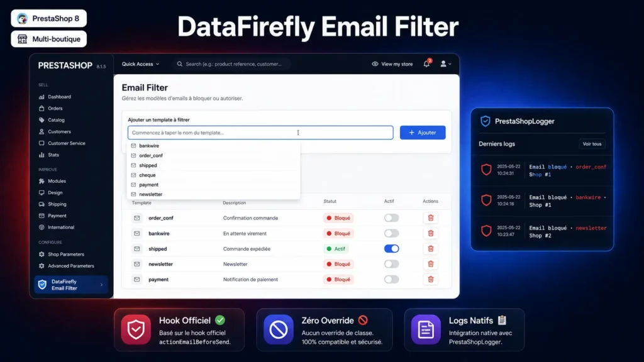This screenshot has height=362, width=644.
Task: Click the PrestaShopLogger shield icon
Action: click(486, 121)
